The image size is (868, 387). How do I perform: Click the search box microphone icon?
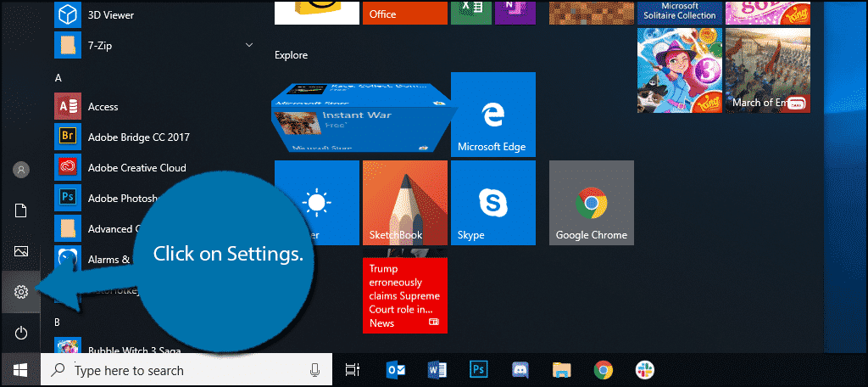[x=315, y=370]
